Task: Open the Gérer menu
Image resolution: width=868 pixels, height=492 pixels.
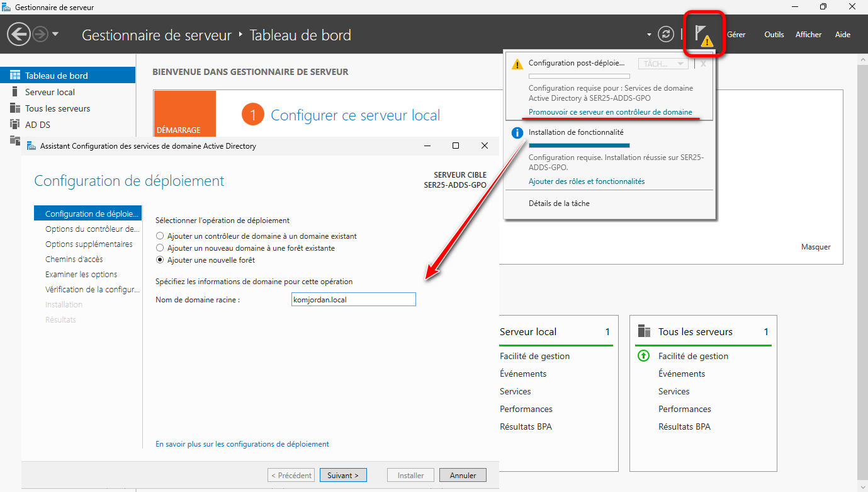Action: [736, 35]
